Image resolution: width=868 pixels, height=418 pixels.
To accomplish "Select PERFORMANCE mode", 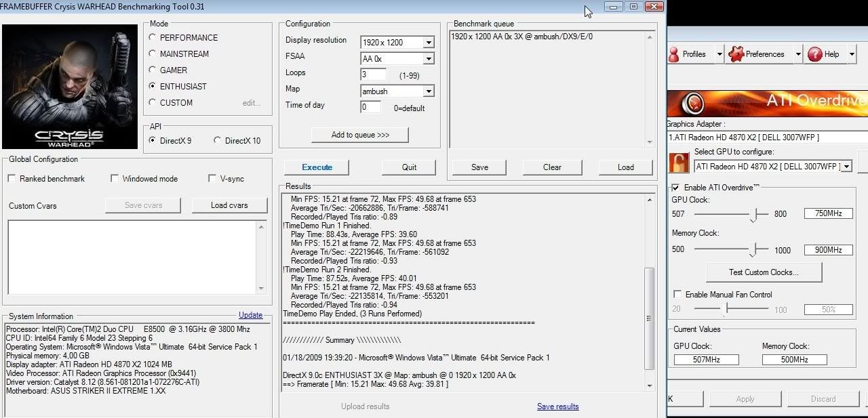I will tap(152, 38).
